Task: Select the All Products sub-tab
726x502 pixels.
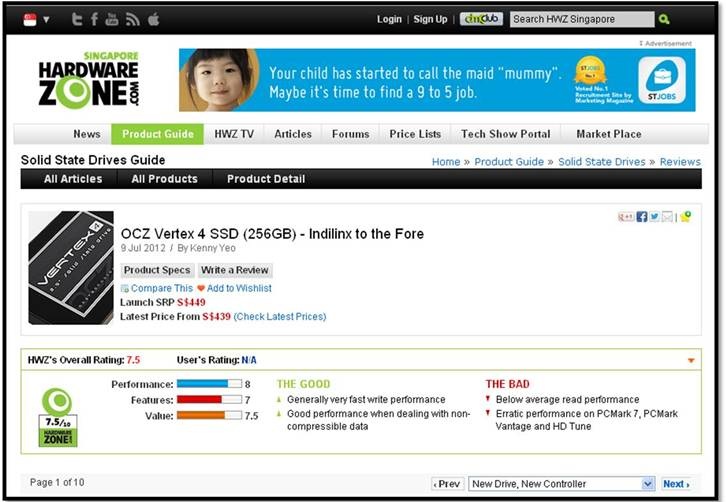Action: (x=164, y=179)
